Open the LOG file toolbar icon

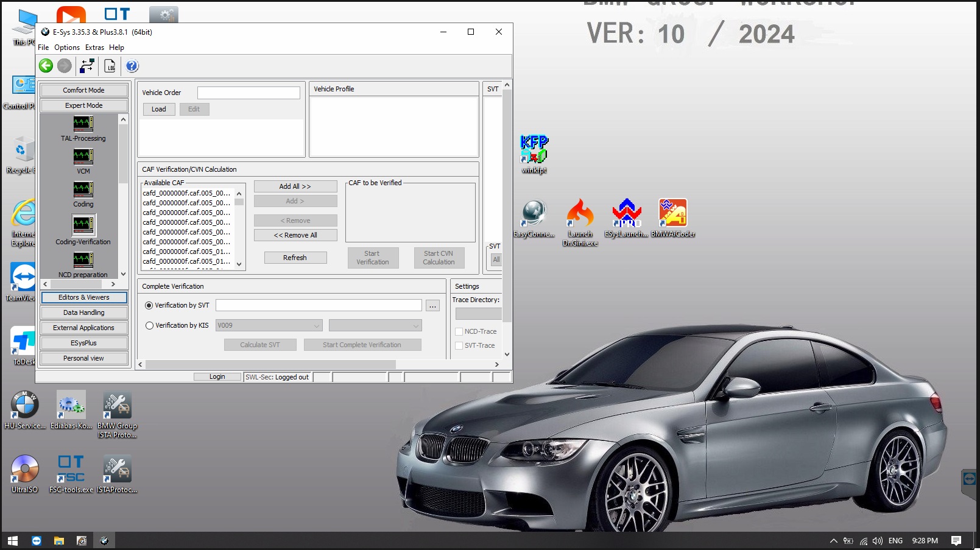pyautogui.click(x=110, y=66)
